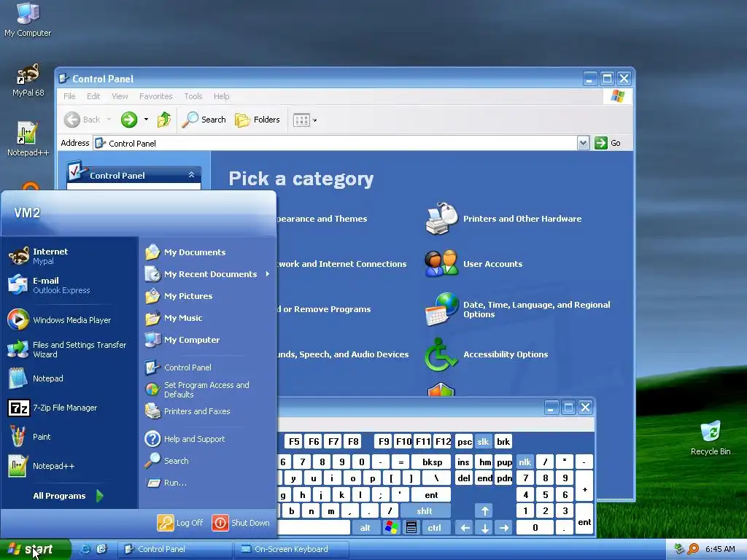Open Forward button history dropdown arrow
Viewport: 747px width, 560px height.
pyautogui.click(x=146, y=120)
